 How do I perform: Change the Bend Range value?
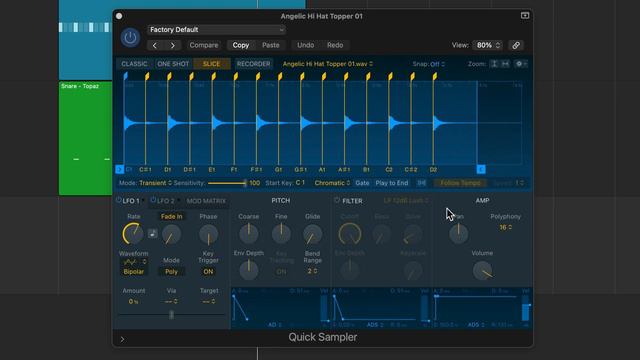[x=312, y=271]
